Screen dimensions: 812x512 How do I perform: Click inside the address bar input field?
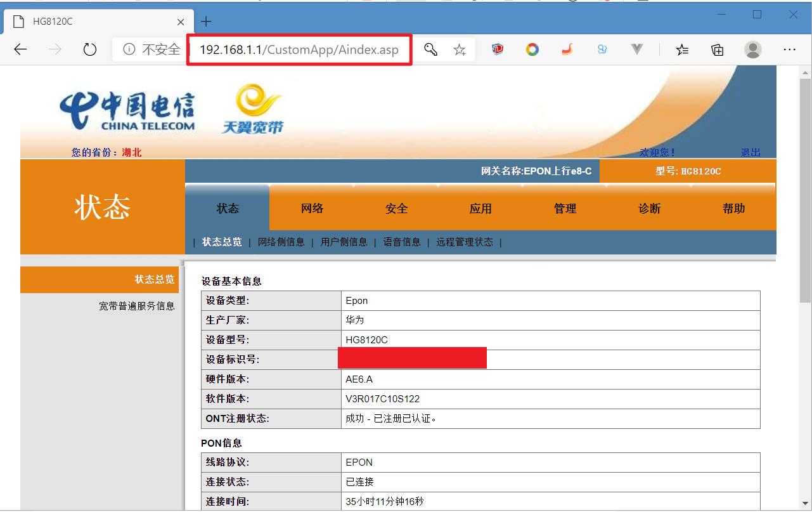pyautogui.click(x=298, y=49)
